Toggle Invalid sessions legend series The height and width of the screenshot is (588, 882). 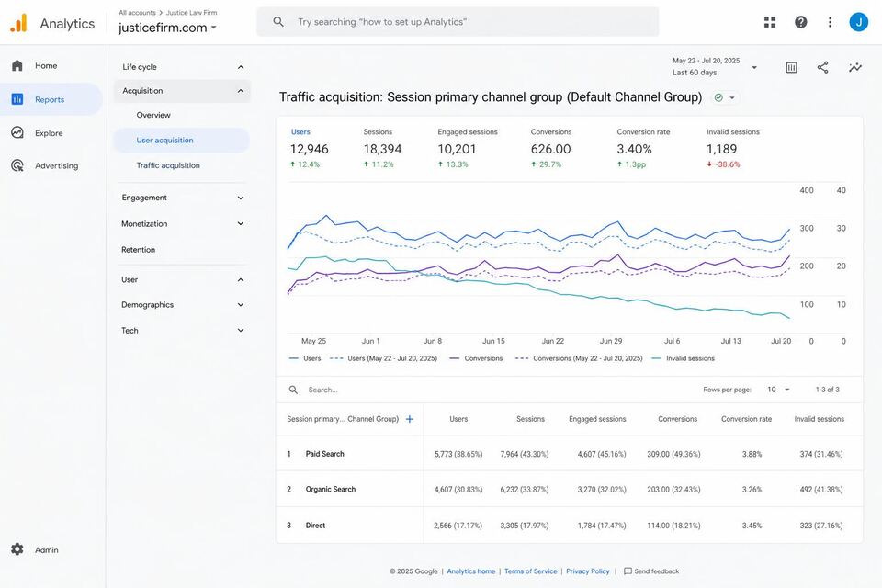point(683,358)
